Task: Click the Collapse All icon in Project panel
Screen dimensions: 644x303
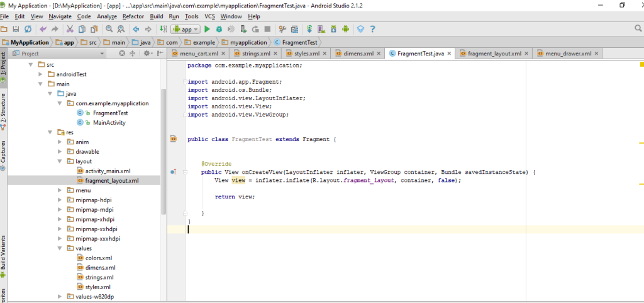Action: (133, 54)
